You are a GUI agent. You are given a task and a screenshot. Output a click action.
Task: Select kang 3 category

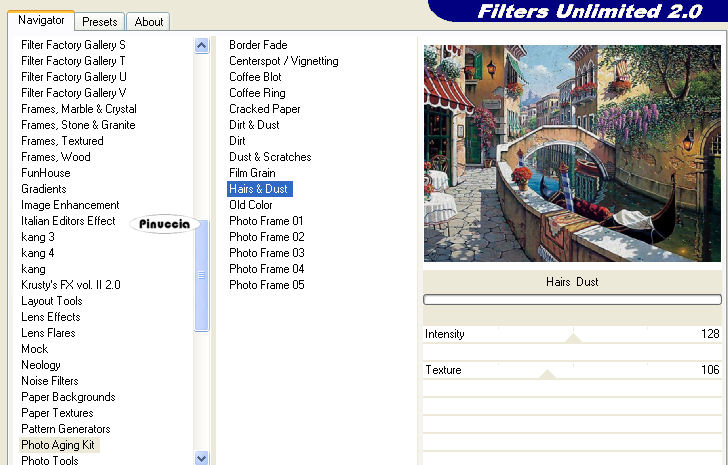(x=38, y=237)
